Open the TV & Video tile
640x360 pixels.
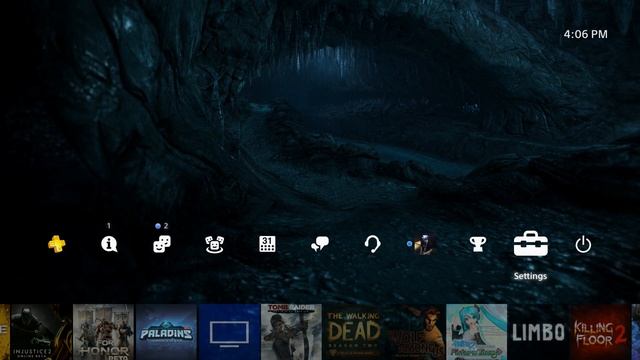[229, 332]
